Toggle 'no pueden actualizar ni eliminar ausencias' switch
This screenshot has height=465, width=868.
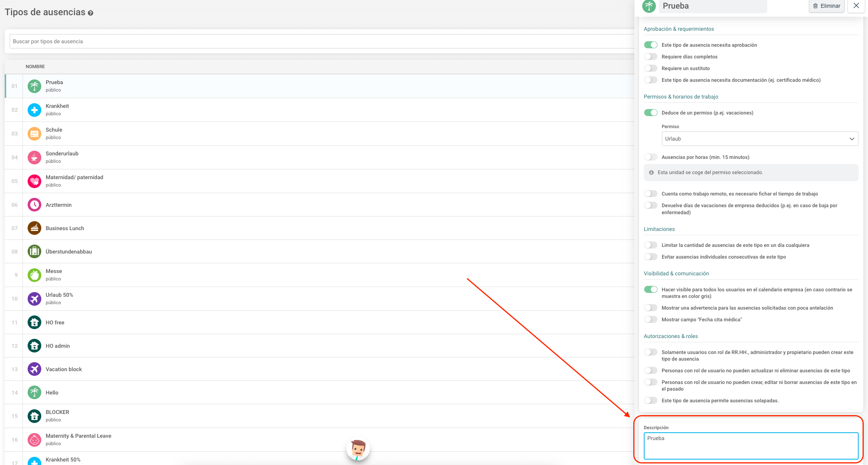(651, 371)
